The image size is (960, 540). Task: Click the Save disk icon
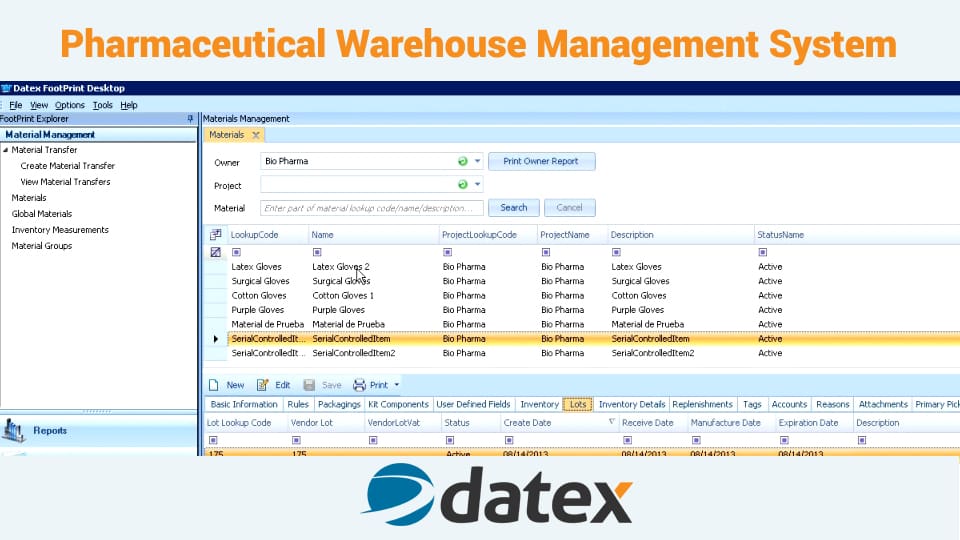tap(309, 385)
